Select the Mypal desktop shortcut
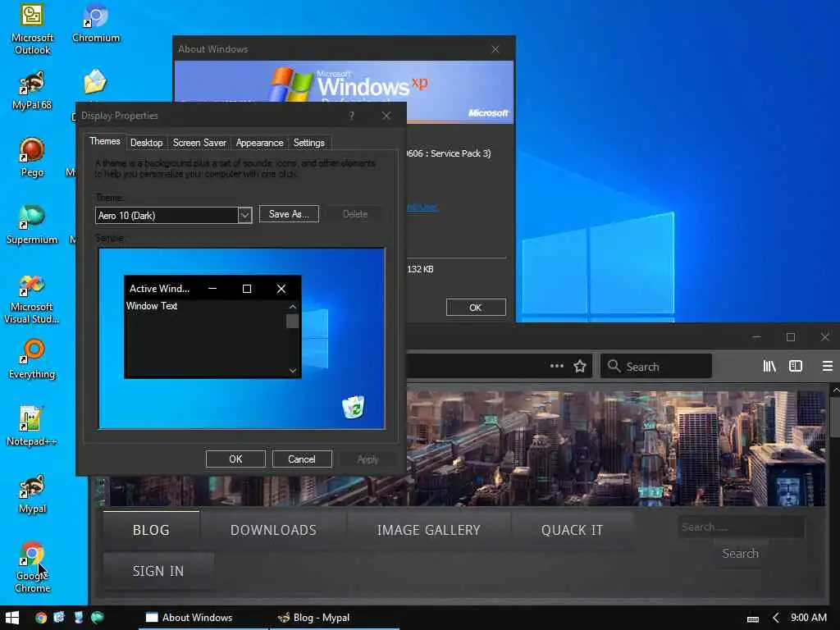The width and height of the screenshot is (840, 630). pyautogui.click(x=32, y=493)
